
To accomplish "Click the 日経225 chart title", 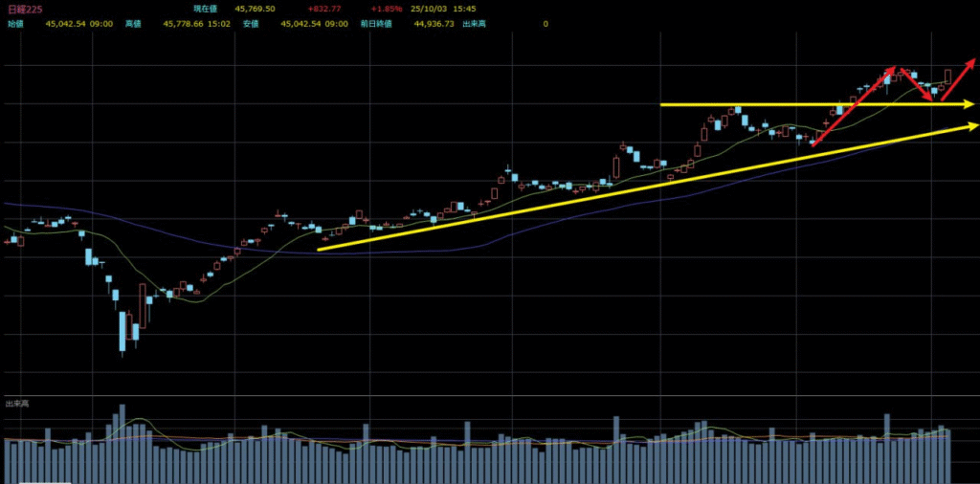I will click(24, 9).
